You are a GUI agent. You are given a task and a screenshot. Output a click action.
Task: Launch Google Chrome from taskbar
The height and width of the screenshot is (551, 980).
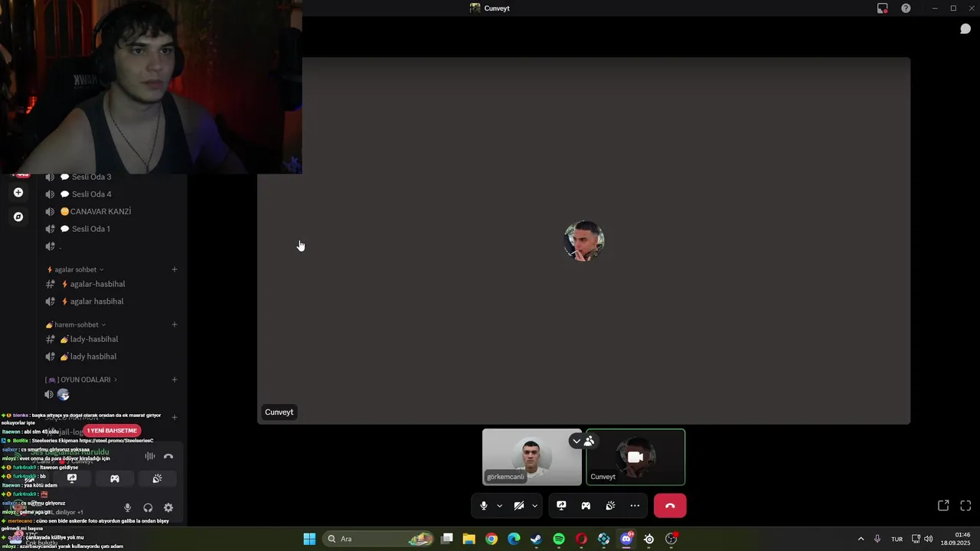(492, 539)
